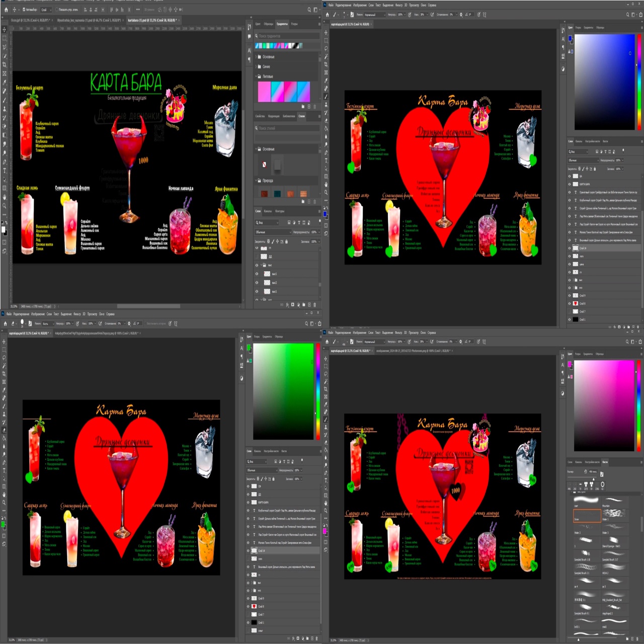Viewport: 644px width, 644px height.
Task: Hide Слой 14 layer in top-right window
Action: pyautogui.click(x=570, y=248)
